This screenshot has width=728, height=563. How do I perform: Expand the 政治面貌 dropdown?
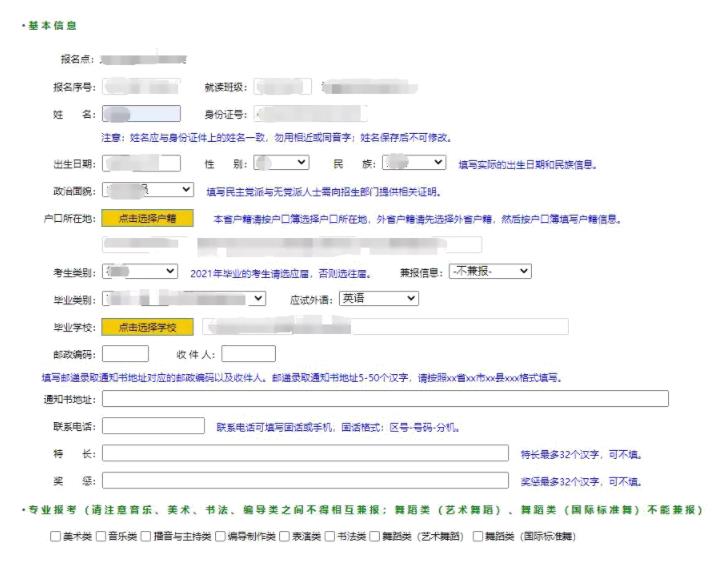(148, 189)
